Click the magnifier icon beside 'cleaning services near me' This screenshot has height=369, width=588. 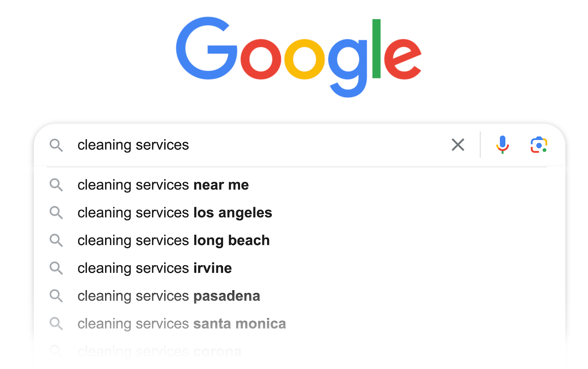(56, 185)
